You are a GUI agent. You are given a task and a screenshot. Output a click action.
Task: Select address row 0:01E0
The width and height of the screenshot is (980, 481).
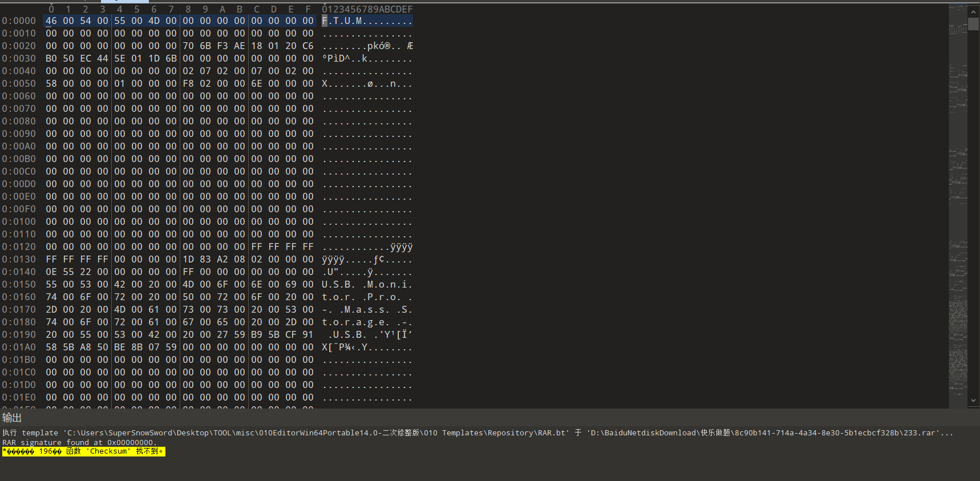coord(19,397)
